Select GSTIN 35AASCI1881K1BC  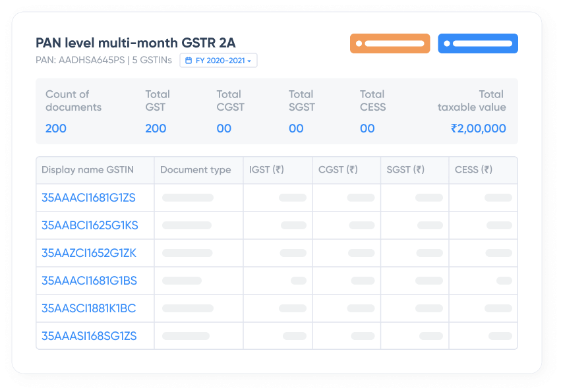click(88, 308)
